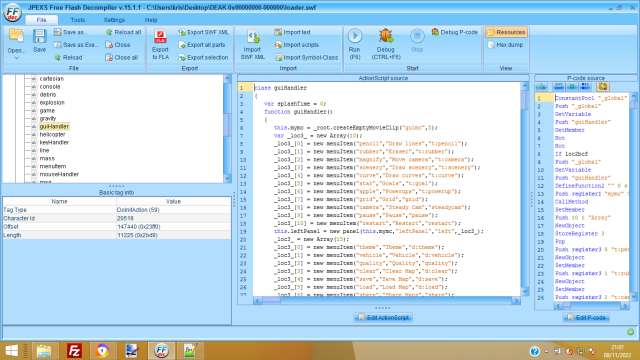Click Close all
640x360 pixels.
click(122, 58)
